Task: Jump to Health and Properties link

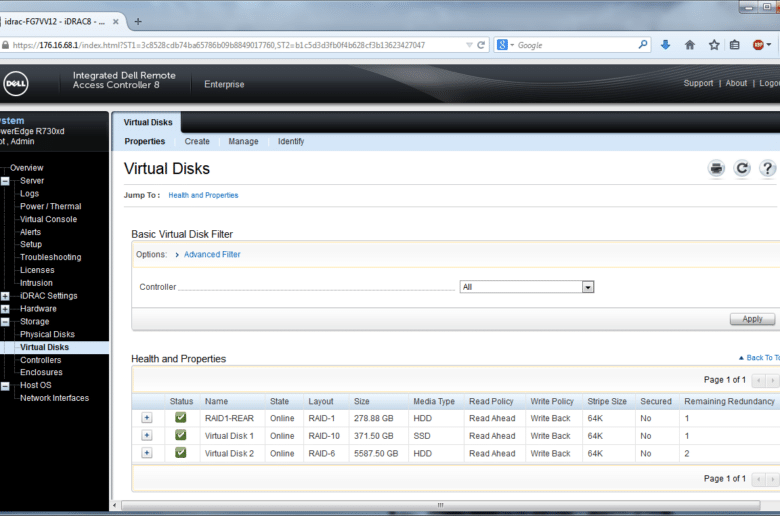Action: point(203,195)
